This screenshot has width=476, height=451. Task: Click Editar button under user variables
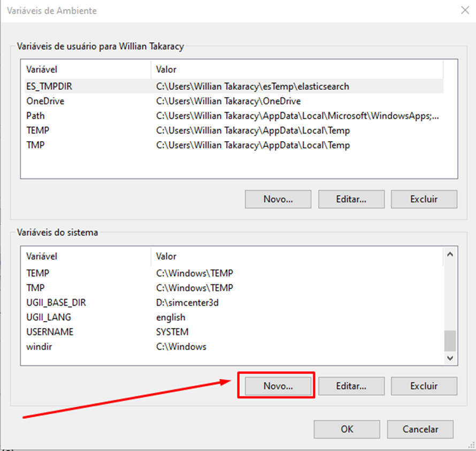[351, 199]
